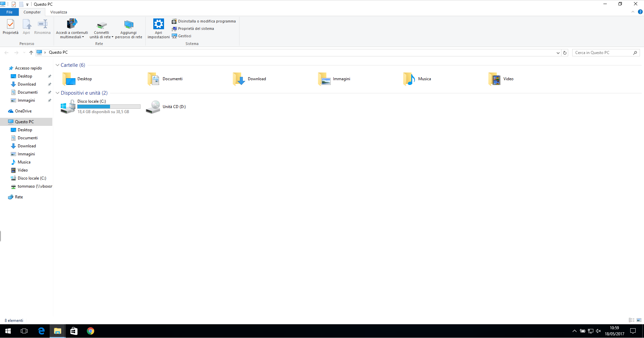Click Apri impostazioni gear icon
Image resolution: width=644 pixels, height=338 pixels.
[x=158, y=24]
